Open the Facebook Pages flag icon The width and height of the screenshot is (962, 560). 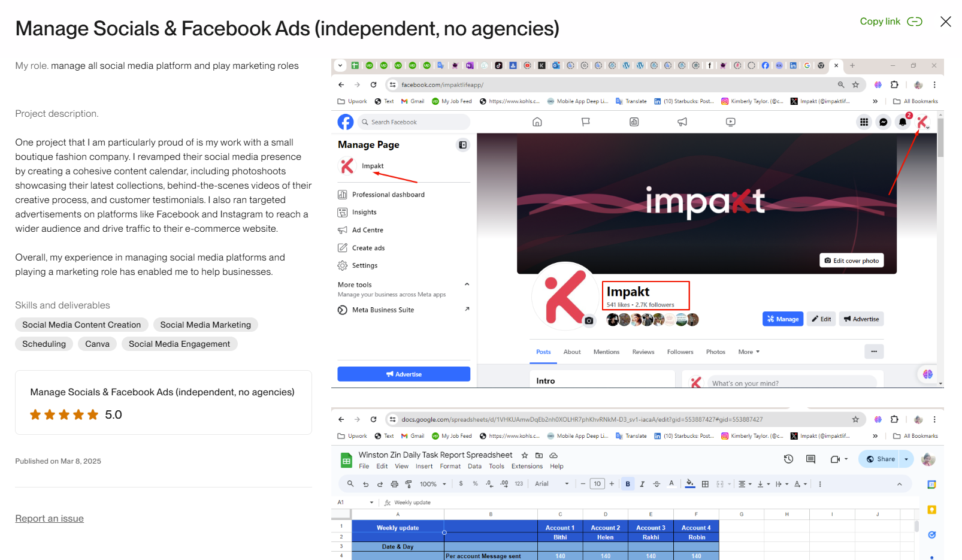coord(586,122)
